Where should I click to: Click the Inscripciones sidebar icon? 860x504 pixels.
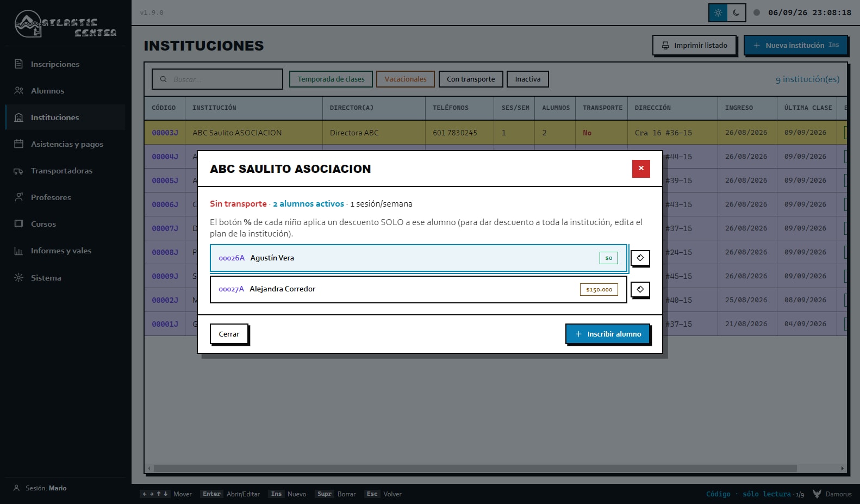tap(18, 64)
